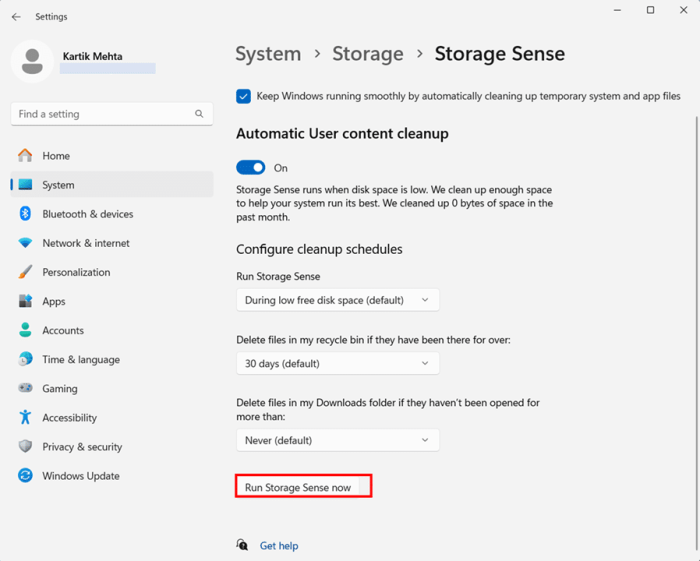Click the Apps icon in the sidebar
This screenshot has width=700, height=561.
tap(25, 301)
